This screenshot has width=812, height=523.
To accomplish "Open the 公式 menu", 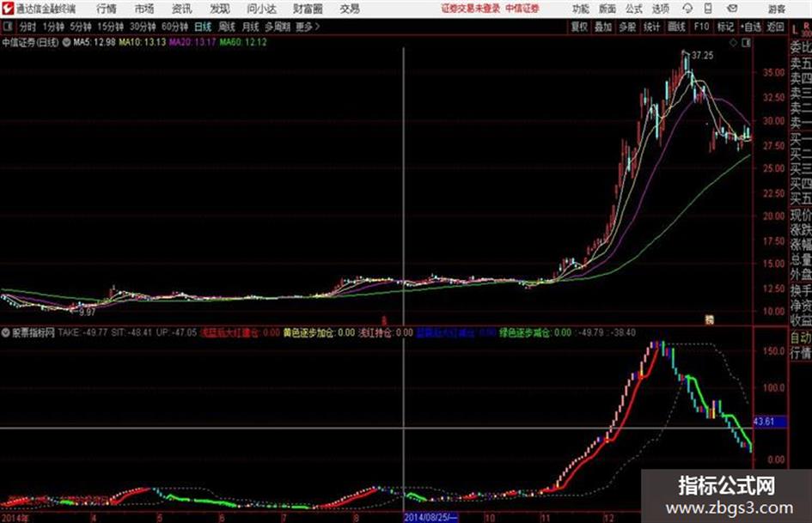I will point(634,9).
